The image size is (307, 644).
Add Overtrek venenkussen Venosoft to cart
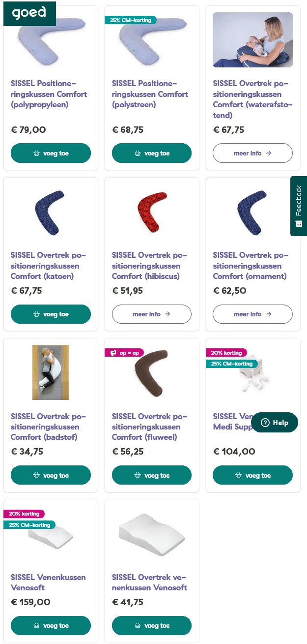pos(151,626)
